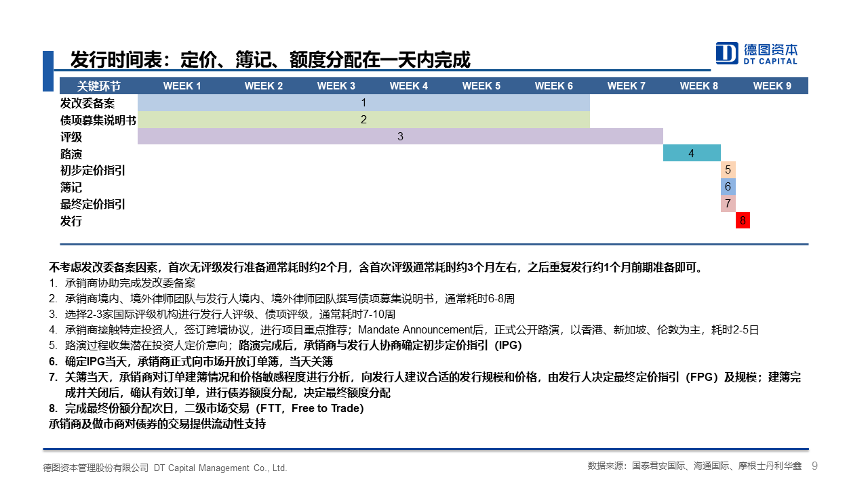Click the 初步定价指引 row label
Screen dimensions: 868x488
(93, 171)
